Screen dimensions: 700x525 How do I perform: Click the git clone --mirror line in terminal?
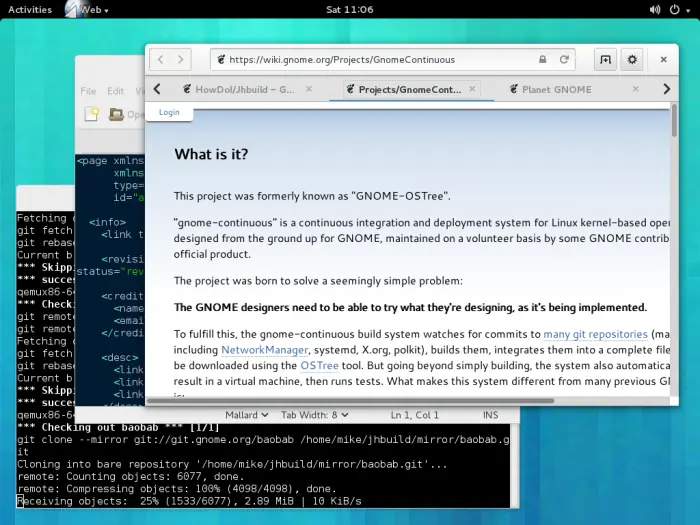(x=263, y=440)
